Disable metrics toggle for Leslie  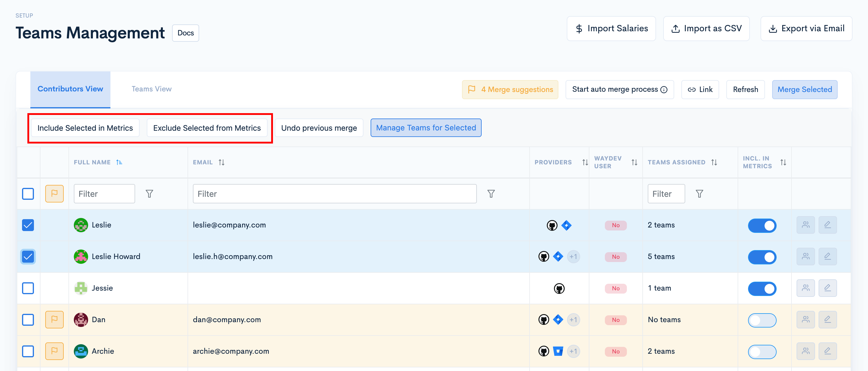click(762, 225)
